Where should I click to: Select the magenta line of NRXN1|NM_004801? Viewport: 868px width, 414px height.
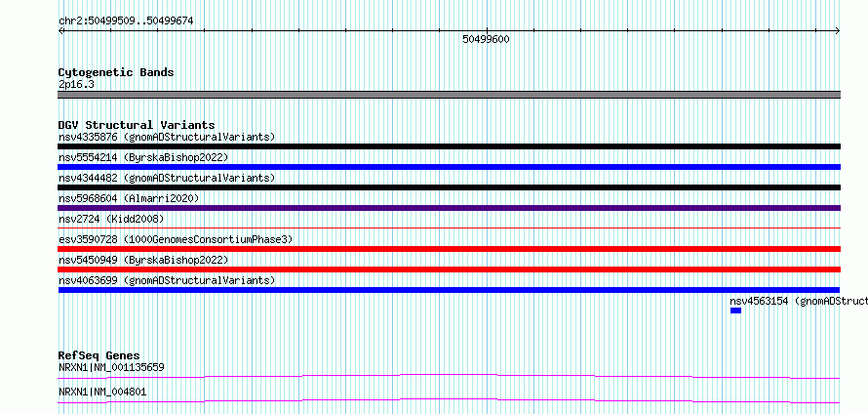coord(449,400)
